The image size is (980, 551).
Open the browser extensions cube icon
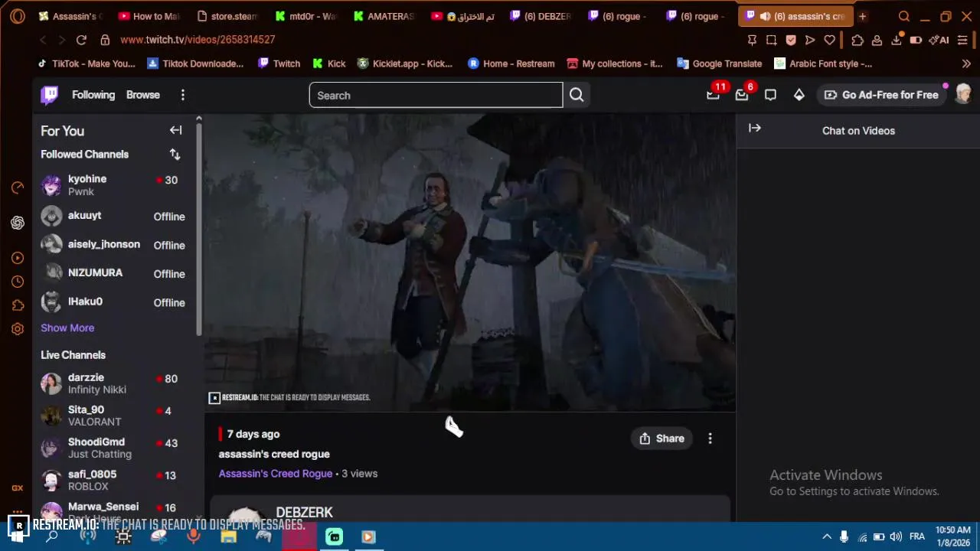(857, 40)
